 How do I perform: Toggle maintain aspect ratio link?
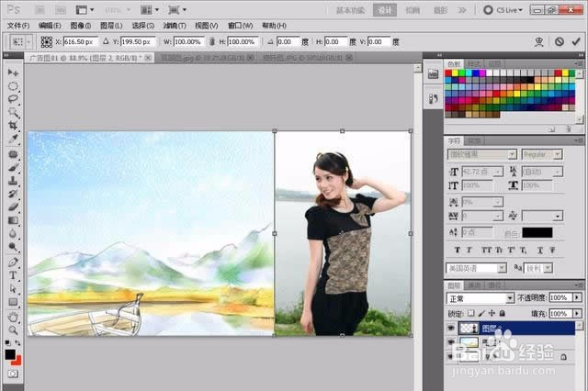click(x=212, y=41)
